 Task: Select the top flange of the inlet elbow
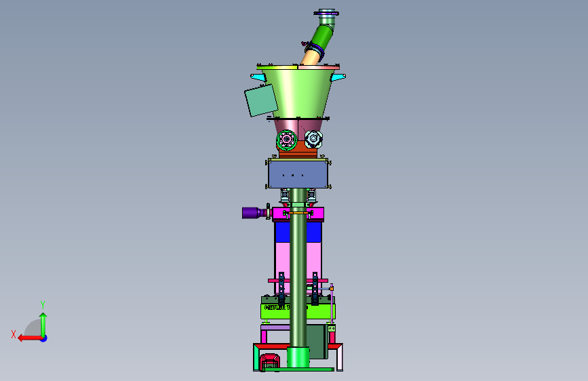(326, 14)
